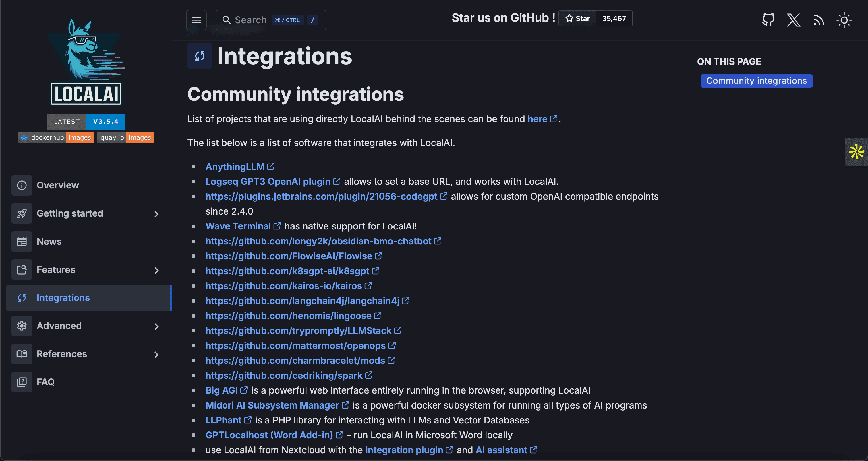The image size is (868, 461).
Task: Click the sync icon beside Integrations heading
Action: click(200, 56)
